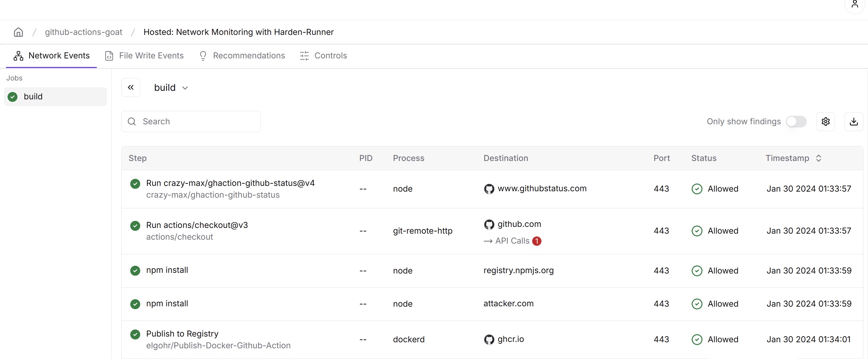Click GitHub icon beside www.githubstatus.com
Screen dimensions: 868x359
tap(489, 189)
